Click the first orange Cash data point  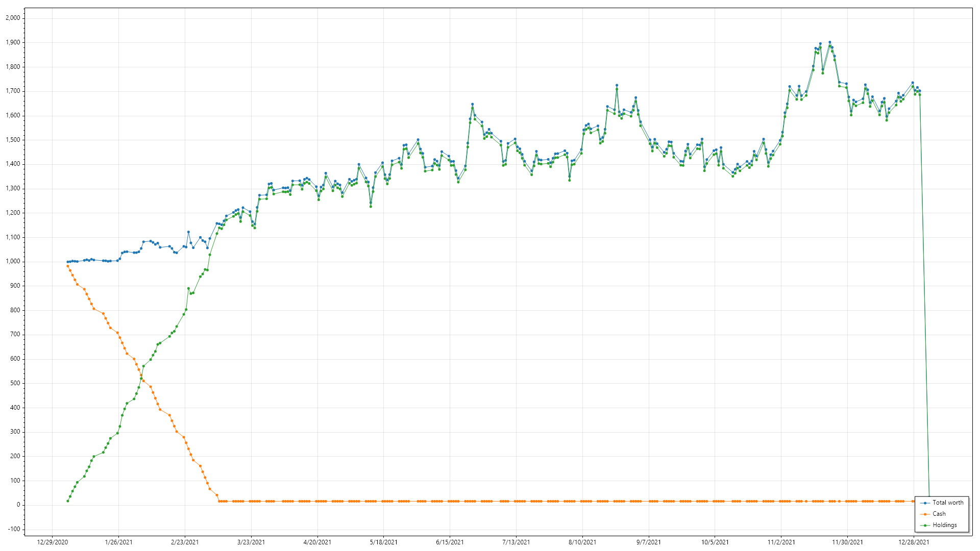point(67,266)
